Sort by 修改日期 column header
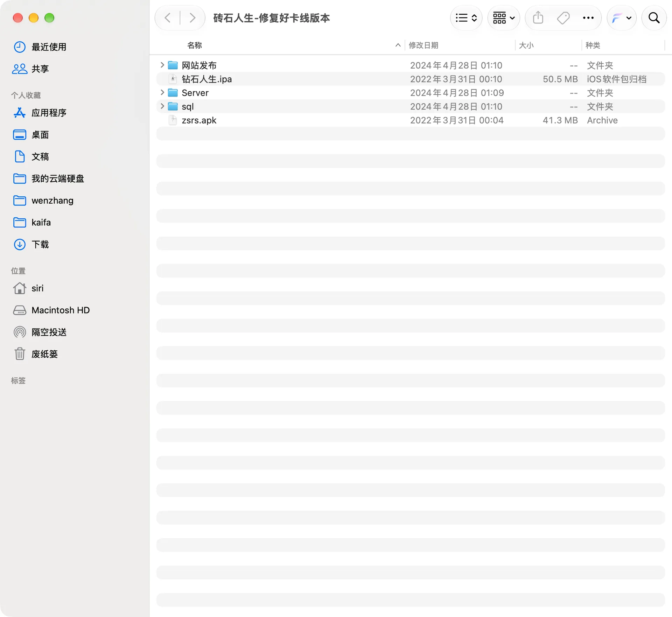 (423, 45)
